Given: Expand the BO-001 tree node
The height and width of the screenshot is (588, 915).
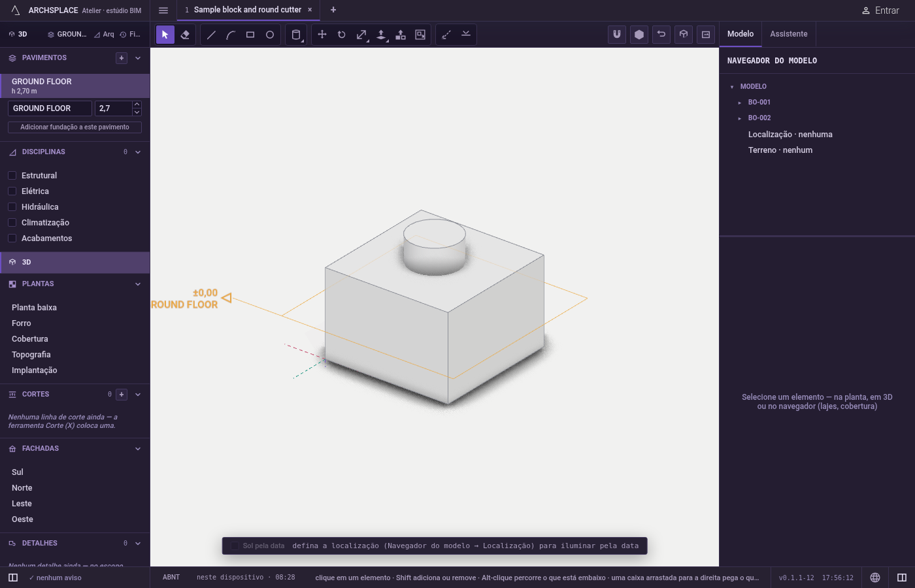Looking at the screenshot, I should [x=740, y=103].
